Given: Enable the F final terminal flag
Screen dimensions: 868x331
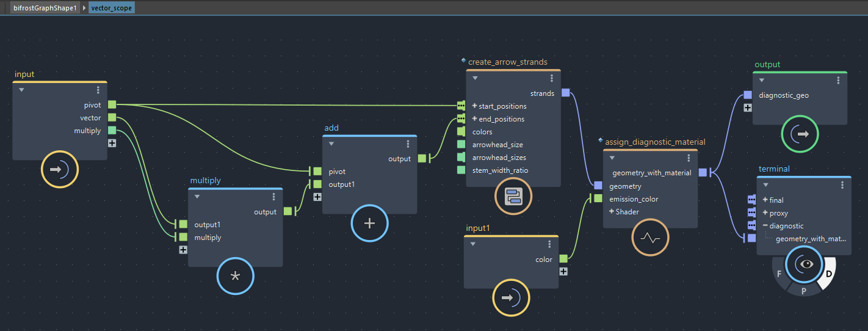Looking at the screenshot, I should pyautogui.click(x=779, y=273).
